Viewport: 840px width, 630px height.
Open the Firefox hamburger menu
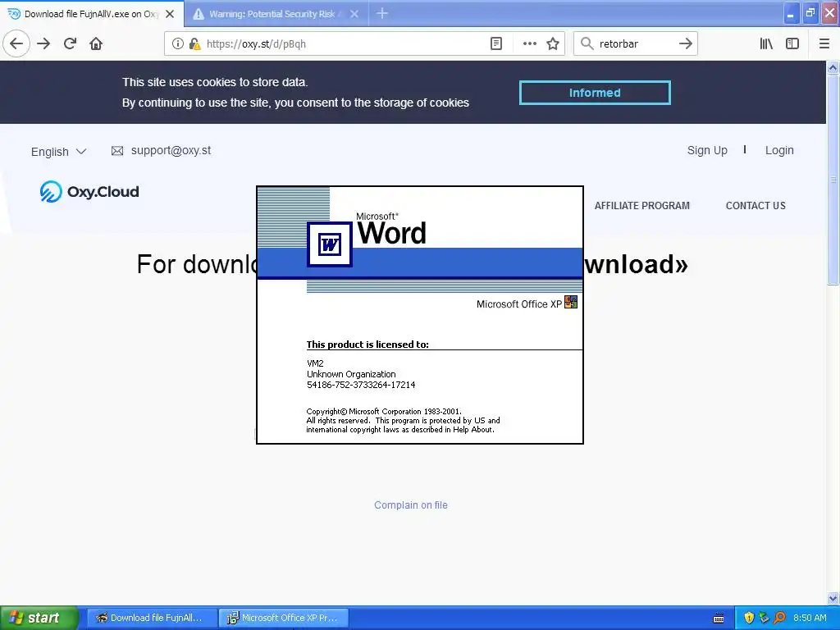pyautogui.click(x=824, y=43)
